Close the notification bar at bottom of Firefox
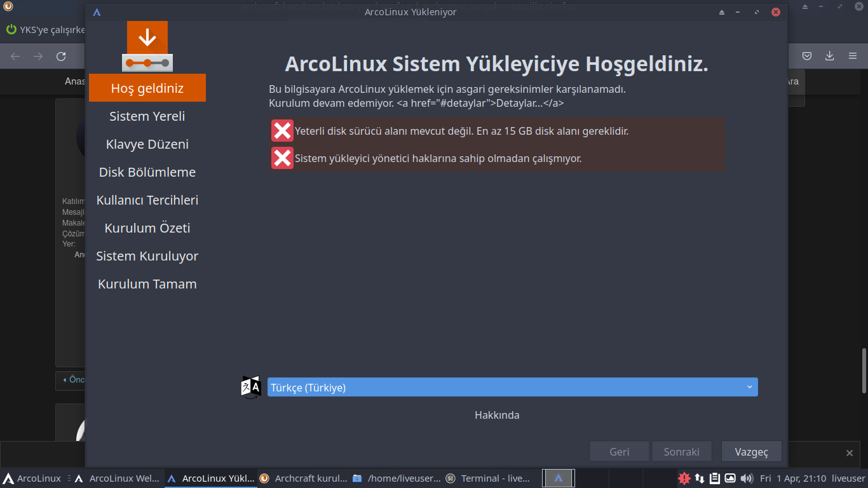Screen dimensions: 868x488 849,453
